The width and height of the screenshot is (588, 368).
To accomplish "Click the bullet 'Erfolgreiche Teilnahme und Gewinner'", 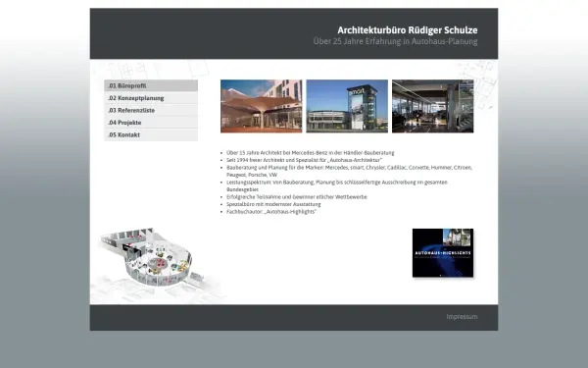I will 296,197.
